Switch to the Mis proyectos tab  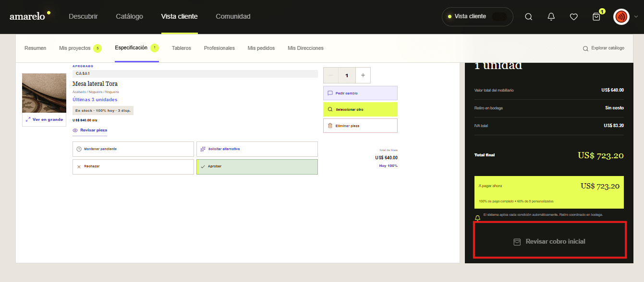(x=80, y=48)
